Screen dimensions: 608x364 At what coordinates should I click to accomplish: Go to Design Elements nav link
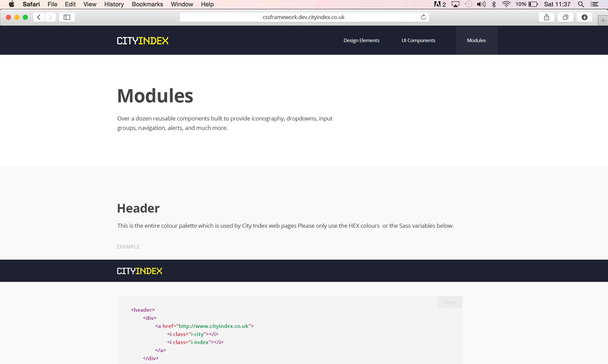click(x=361, y=40)
